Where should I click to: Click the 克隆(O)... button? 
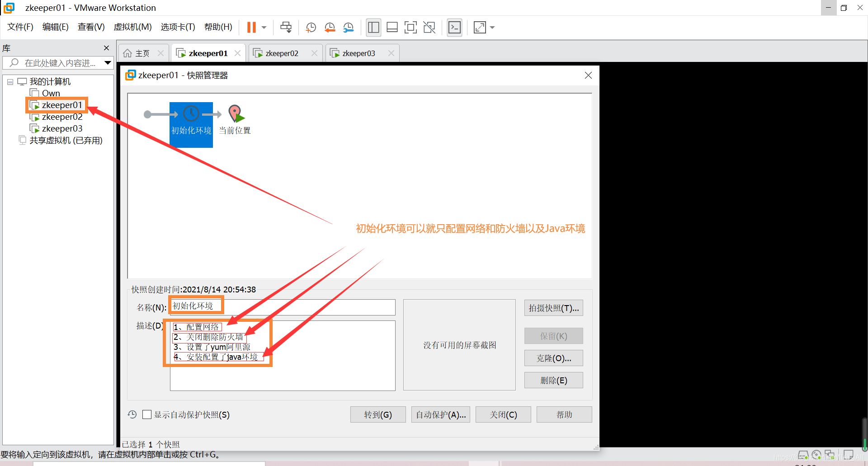[x=554, y=358]
